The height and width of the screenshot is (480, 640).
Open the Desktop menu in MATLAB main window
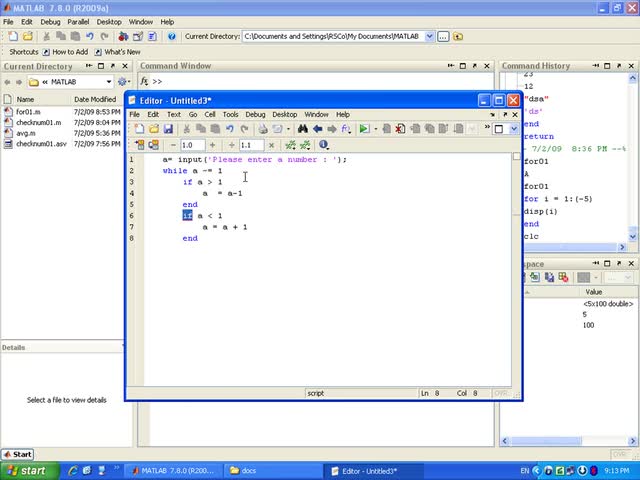109,22
